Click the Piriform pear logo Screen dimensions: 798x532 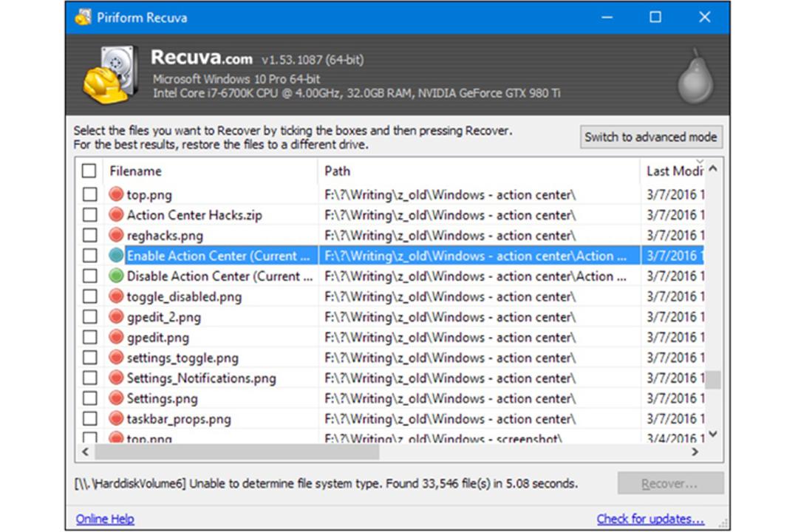pyautogui.click(x=696, y=76)
